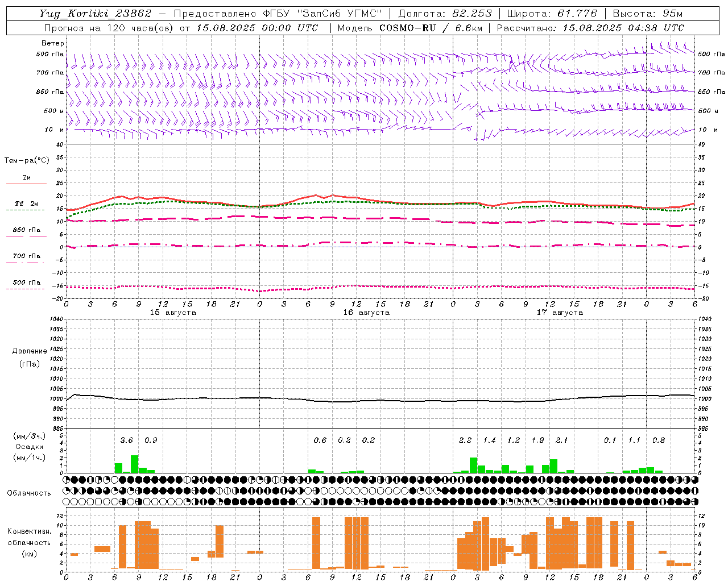This screenshot has height=582, width=728.
Task: Select the Облачность cloud cover label
Action: point(29,493)
